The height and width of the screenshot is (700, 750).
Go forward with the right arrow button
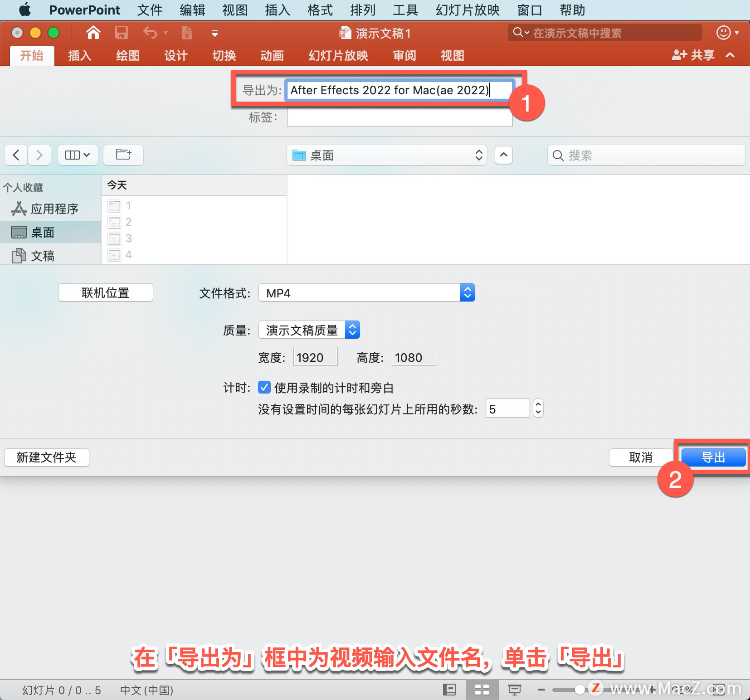tap(39, 155)
